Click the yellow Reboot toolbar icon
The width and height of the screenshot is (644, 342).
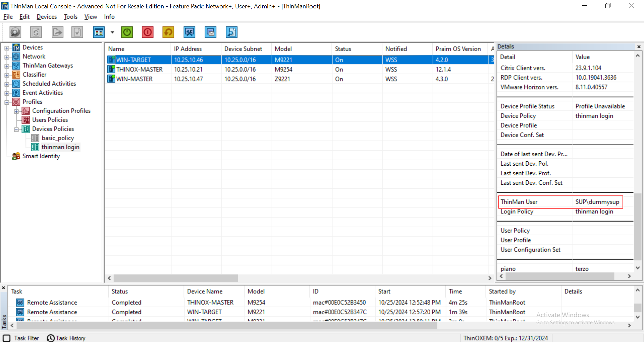[168, 32]
